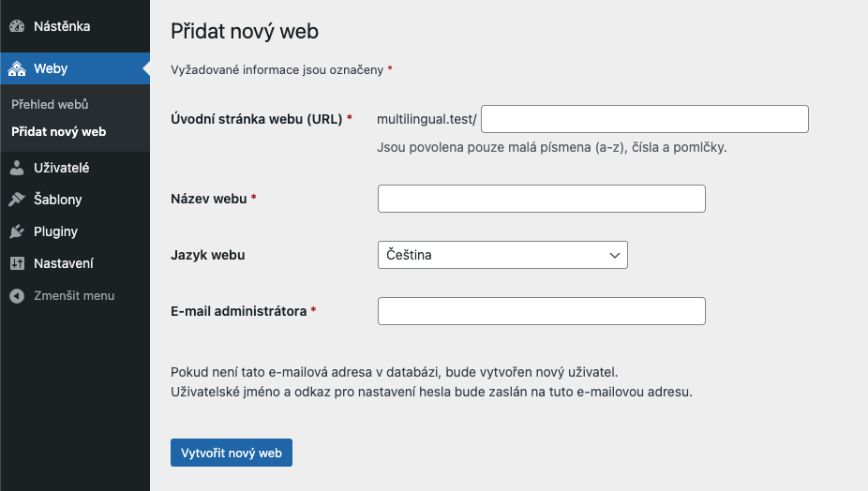Open the Pluginy menu label

point(55,231)
